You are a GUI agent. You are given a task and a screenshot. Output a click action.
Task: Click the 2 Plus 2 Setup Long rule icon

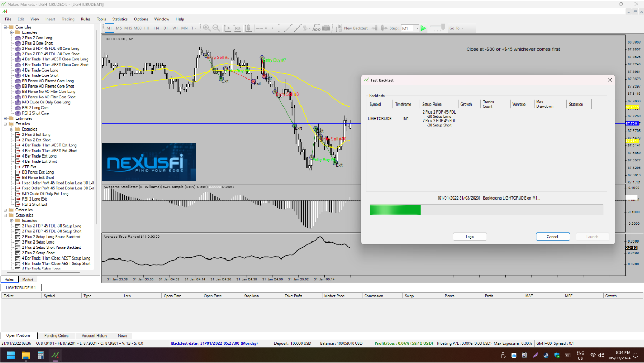pos(18,242)
